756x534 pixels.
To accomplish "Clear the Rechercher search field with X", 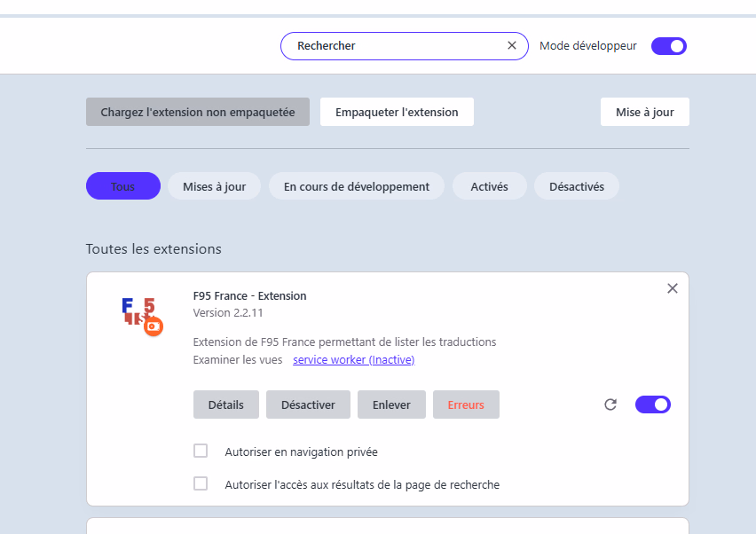I will (512, 45).
